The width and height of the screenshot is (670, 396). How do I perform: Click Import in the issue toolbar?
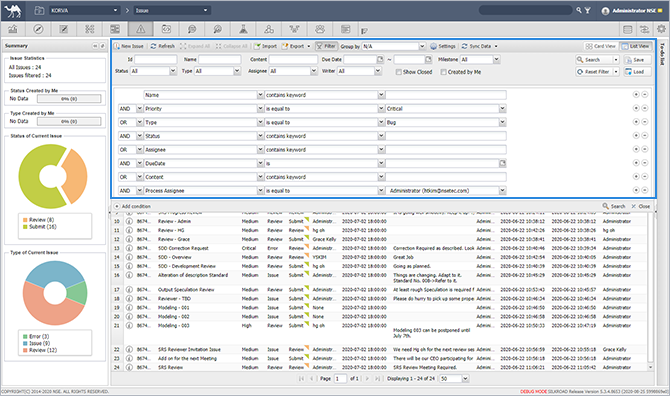click(x=265, y=46)
